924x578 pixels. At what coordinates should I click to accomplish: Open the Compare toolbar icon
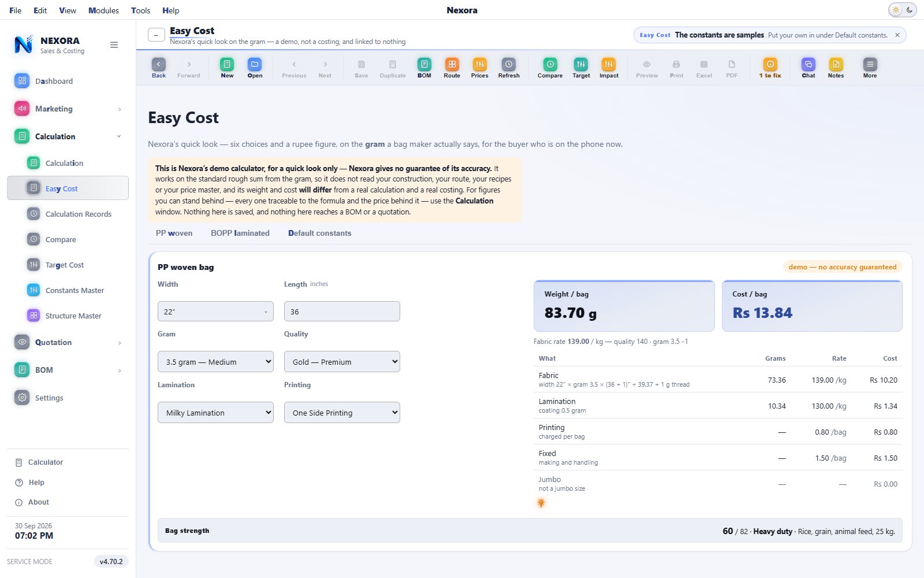[x=550, y=68]
